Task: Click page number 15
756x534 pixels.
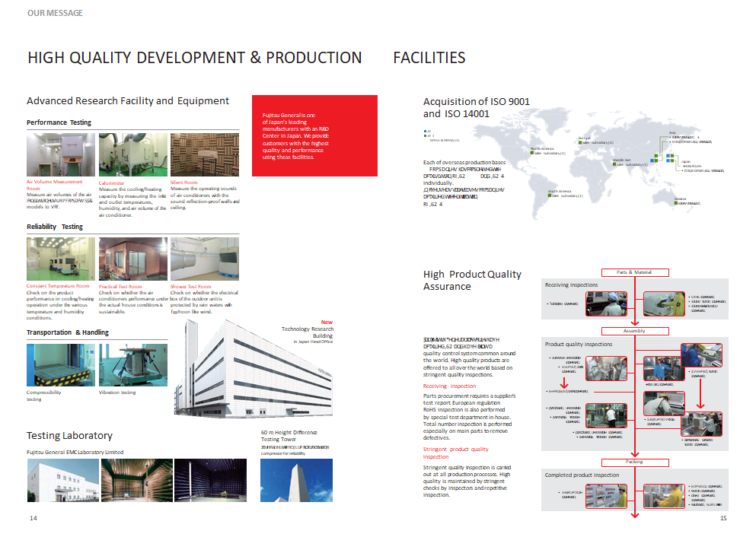Action: (x=723, y=518)
